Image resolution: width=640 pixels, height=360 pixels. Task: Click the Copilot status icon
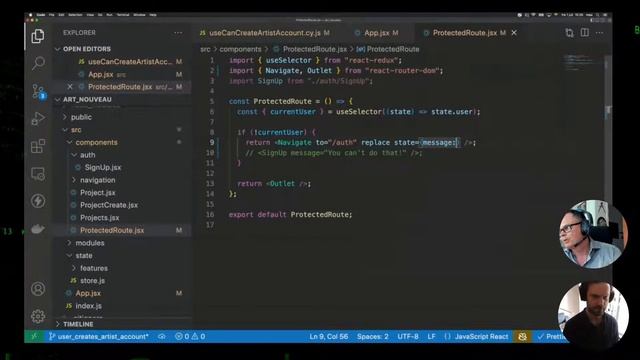(x=522, y=336)
